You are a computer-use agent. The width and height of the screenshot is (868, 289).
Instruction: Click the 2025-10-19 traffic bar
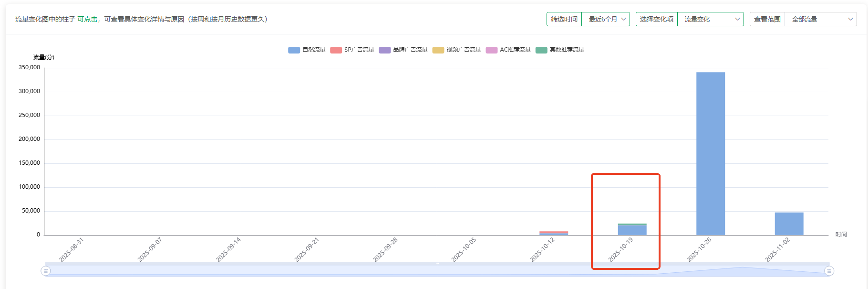coord(632,230)
